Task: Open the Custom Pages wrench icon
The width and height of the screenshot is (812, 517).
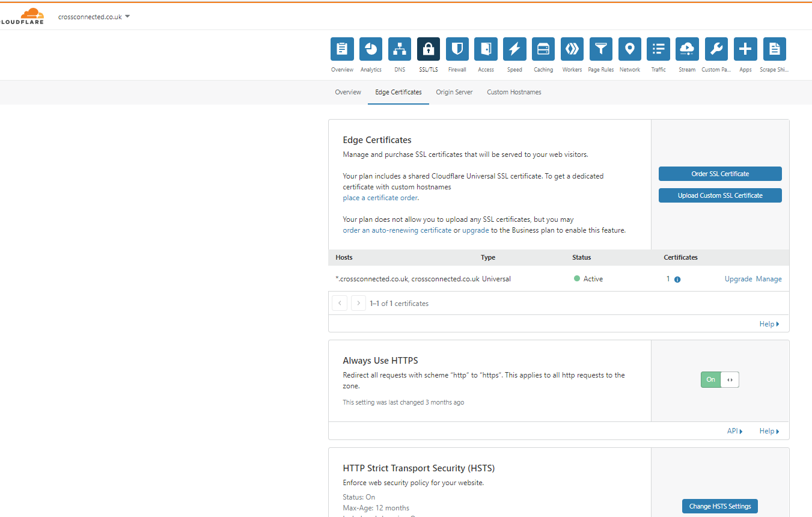Action: (x=716, y=49)
